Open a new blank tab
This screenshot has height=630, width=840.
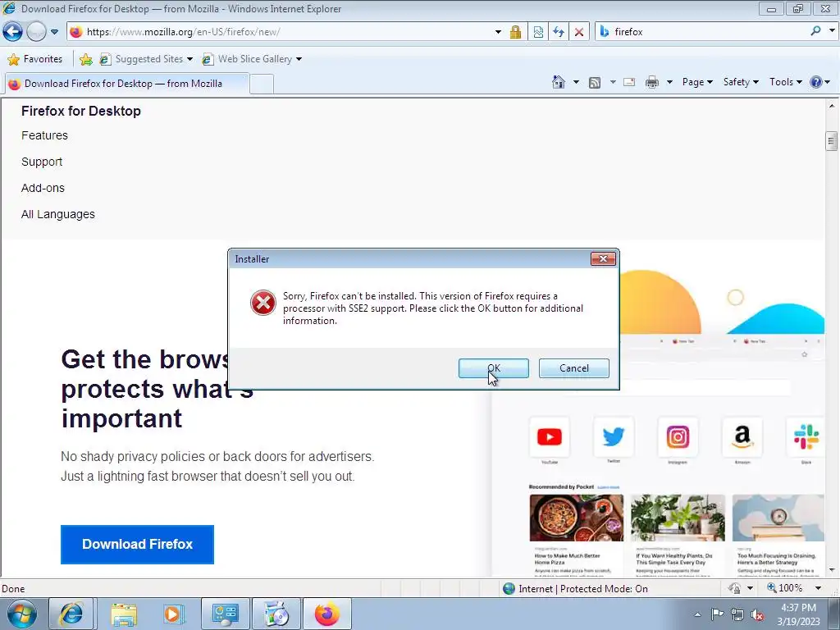pos(262,84)
